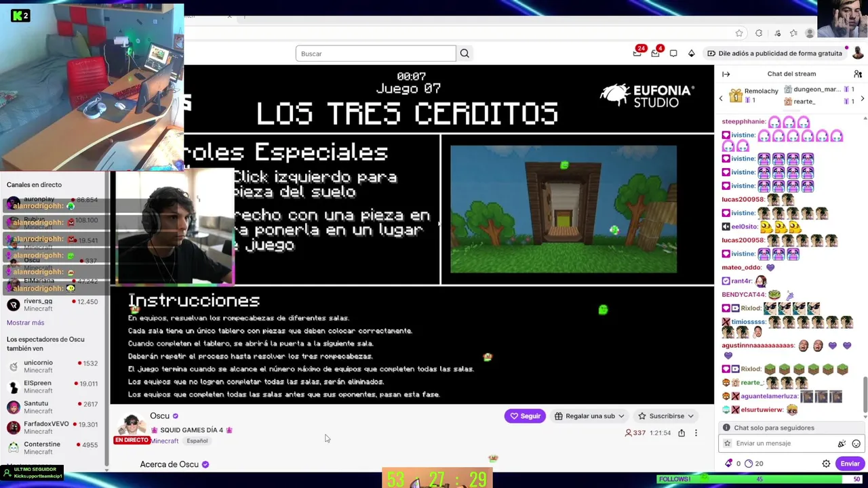Open auronplay channel in sidebar

[x=53, y=203]
